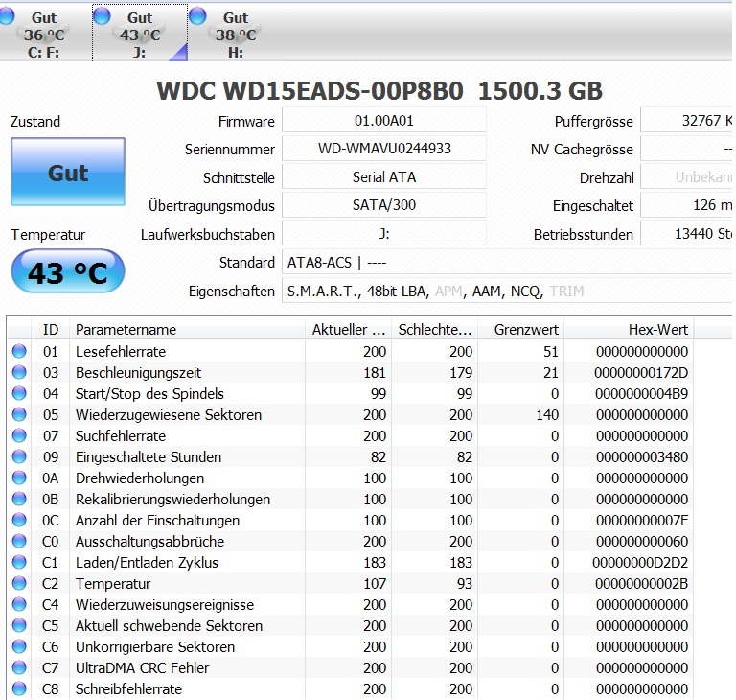This screenshot has width=736, height=700.
Task: Click the Schlechte column header
Action: pyautogui.click(x=435, y=329)
